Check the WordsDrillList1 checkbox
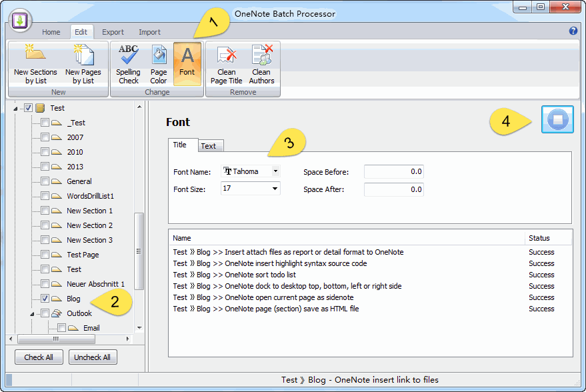This screenshot has width=586, height=392. coord(45,196)
